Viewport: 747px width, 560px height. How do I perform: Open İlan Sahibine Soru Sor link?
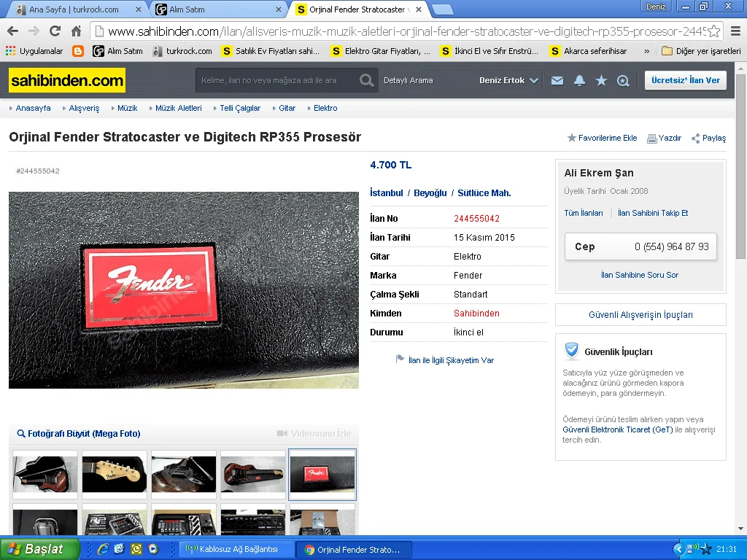coord(640,275)
